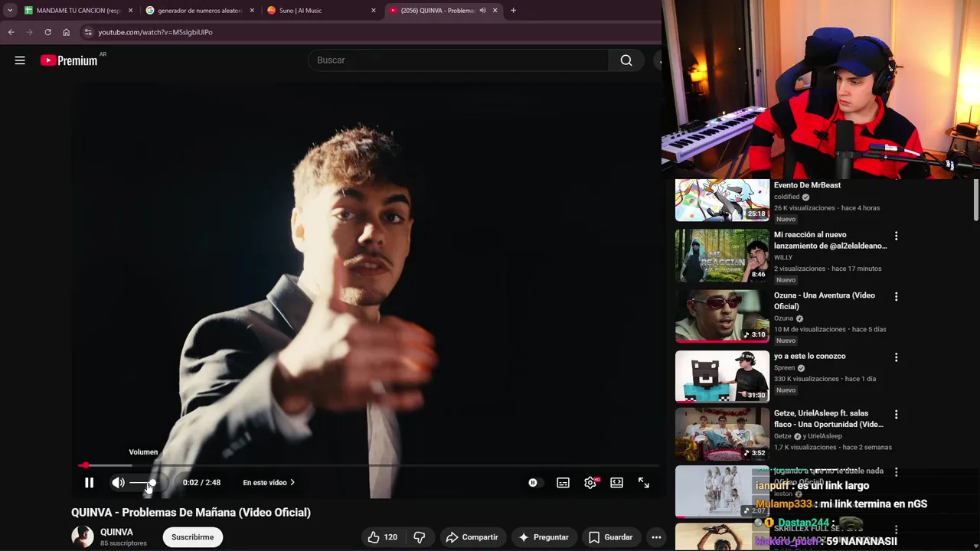Go to YouTube Premium home logo
980x551 pixels.
tap(69, 60)
